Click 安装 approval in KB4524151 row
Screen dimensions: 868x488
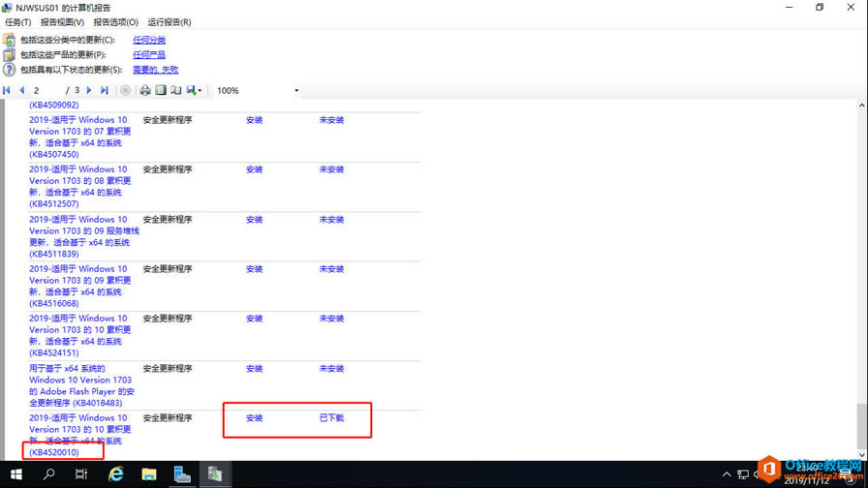tap(254, 319)
